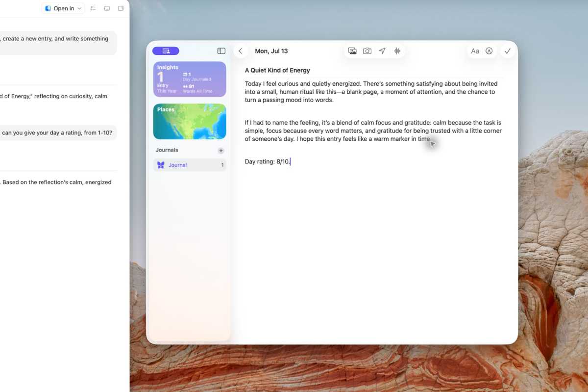Click the 'Based on the reflection's calm' reply
This screenshot has height=392, width=588.
[57, 182]
